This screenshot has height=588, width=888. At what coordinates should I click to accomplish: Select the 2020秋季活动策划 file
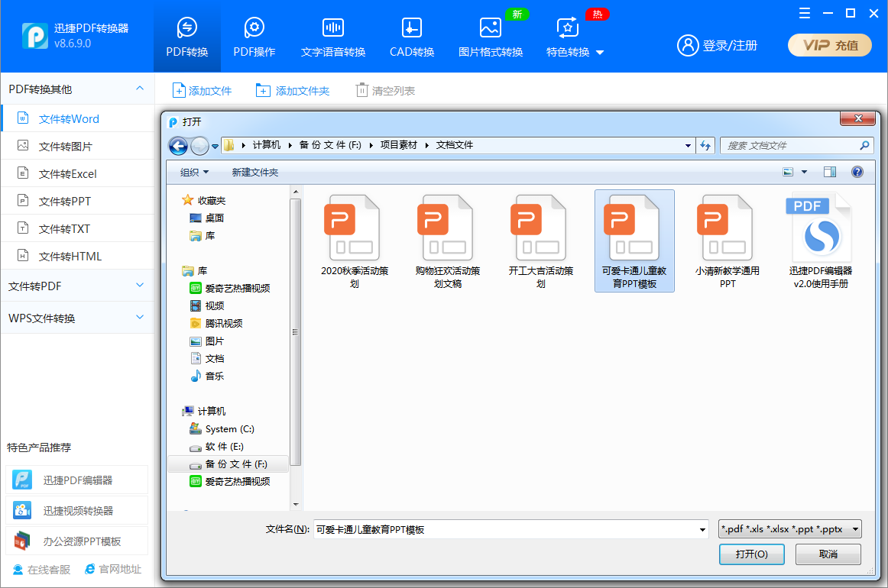[355, 241]
